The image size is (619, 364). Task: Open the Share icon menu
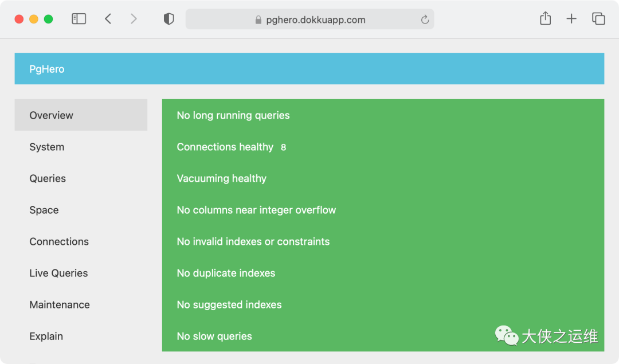tap(545, 18)
